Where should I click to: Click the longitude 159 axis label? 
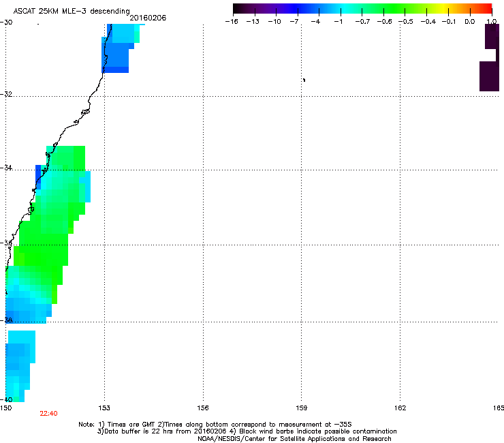tap(302, 408)
